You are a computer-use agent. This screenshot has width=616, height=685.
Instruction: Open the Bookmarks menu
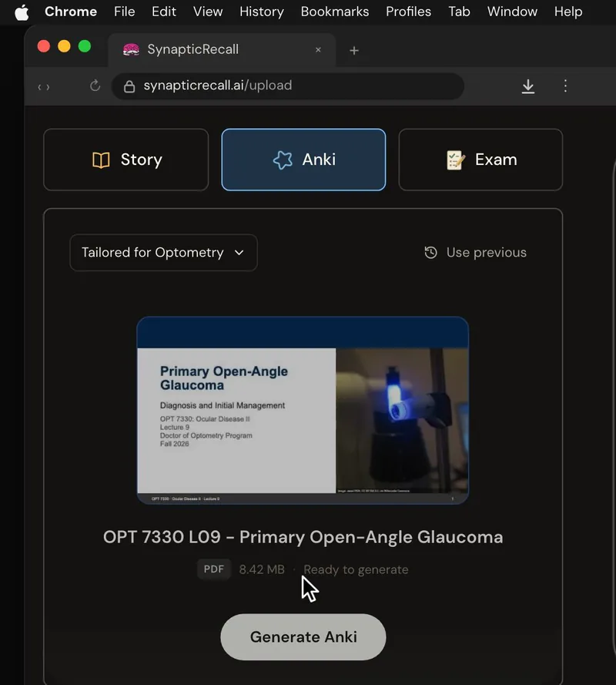click(x=334, y=12)
